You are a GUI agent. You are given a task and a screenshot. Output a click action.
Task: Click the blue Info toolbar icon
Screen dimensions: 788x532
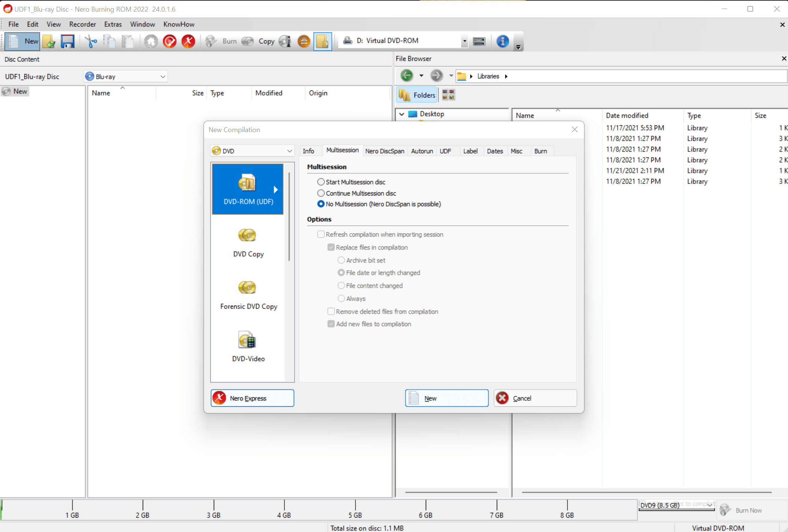click(502, 41)
